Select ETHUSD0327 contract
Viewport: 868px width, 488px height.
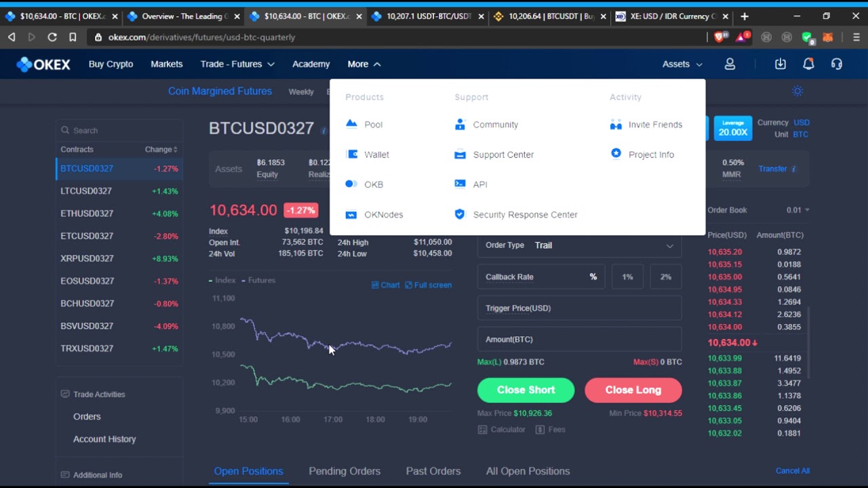tap(119, 213)
